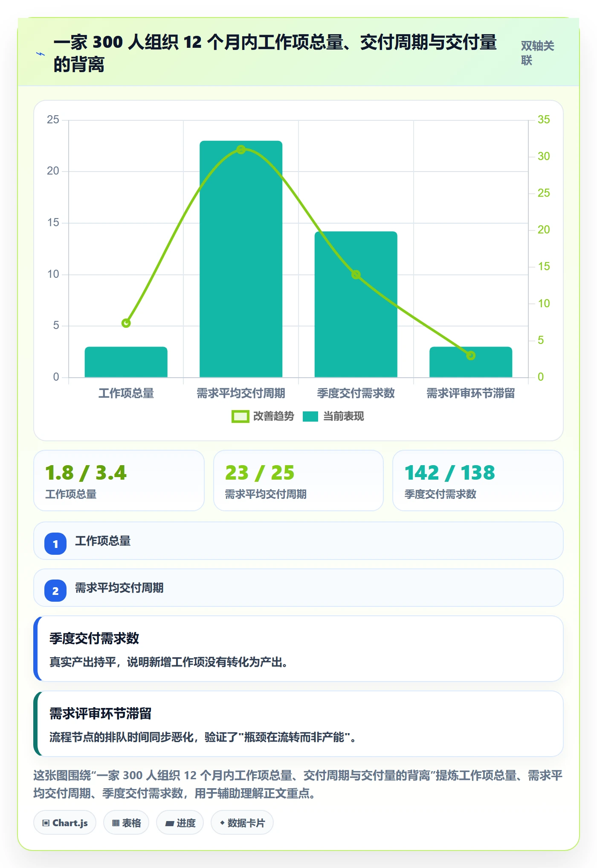Click text about 瓶颈在流转而非产能
Screen dimensions: 597x868
203,737
